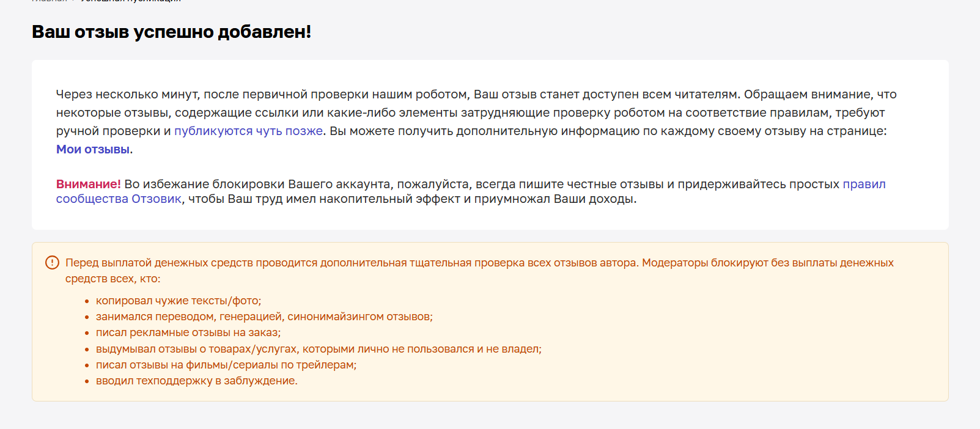This screenshot has width=980, height=429.
Task: Go to "Главная" breadcrumb at top
Action: pos(49,1)
